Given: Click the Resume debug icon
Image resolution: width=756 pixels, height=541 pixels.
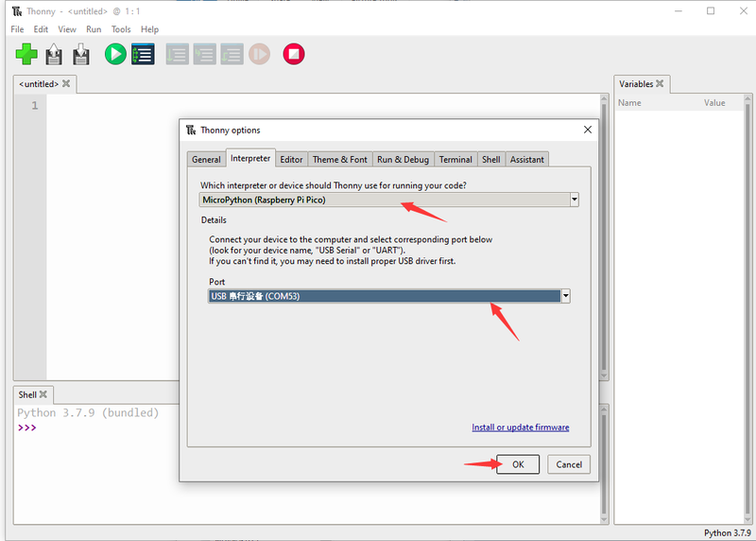Looking at the screenshot, I should click(259, 54).
